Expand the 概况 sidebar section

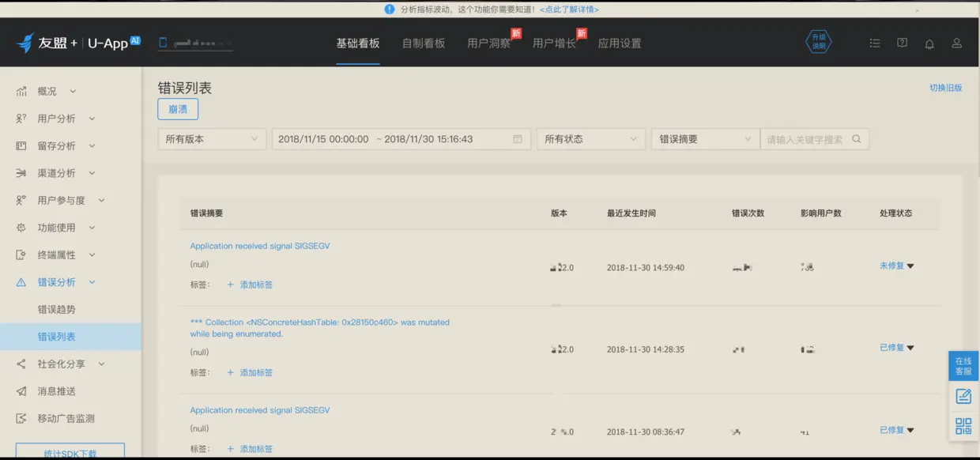click(x=73, y=92)
